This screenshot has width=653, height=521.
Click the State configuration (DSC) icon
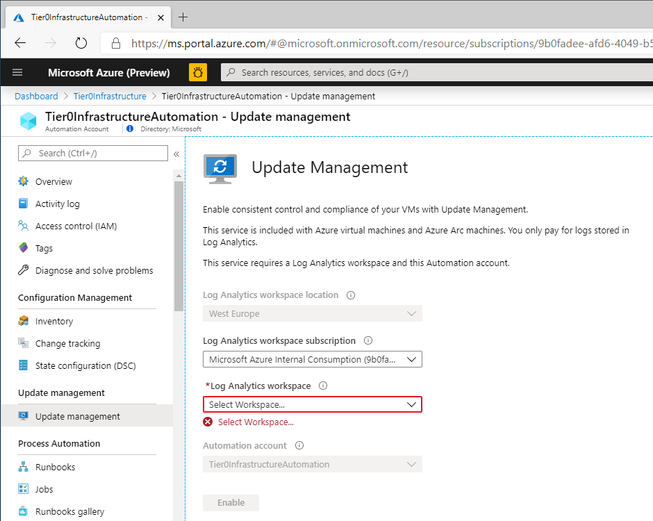[23, 365]
